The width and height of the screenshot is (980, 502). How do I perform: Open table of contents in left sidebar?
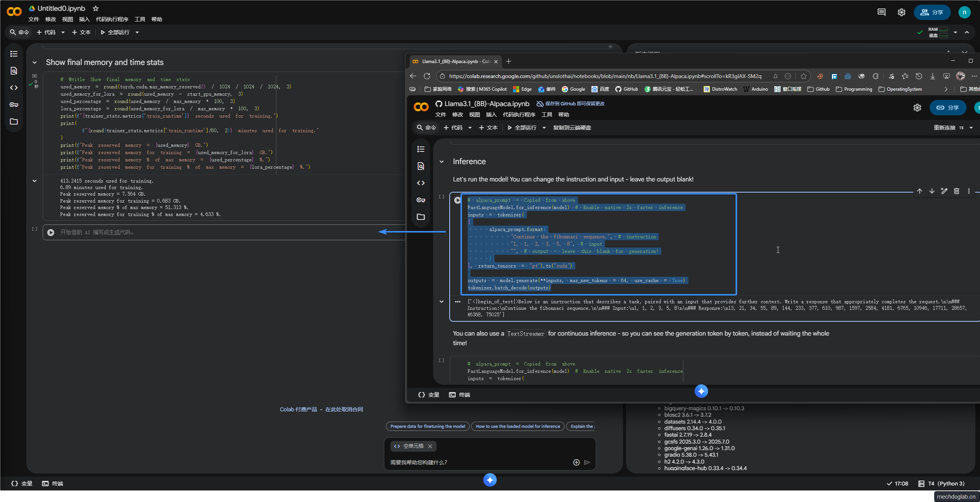14,54
